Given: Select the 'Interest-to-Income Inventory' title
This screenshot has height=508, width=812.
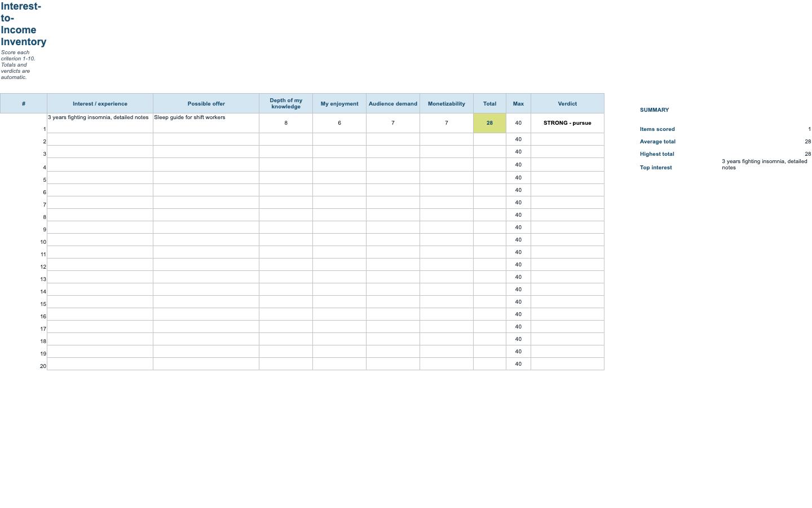Looking at the screenshot, I should click(x=24, y=24).
